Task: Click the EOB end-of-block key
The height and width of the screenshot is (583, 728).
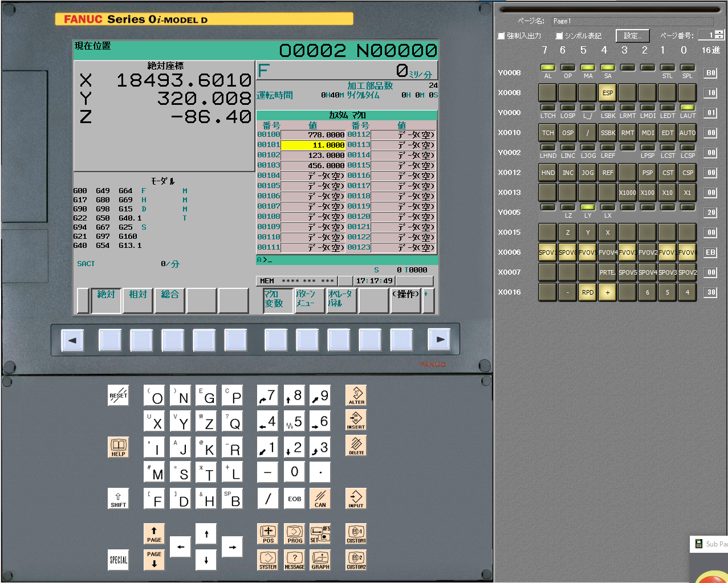Action: (294, 498)
